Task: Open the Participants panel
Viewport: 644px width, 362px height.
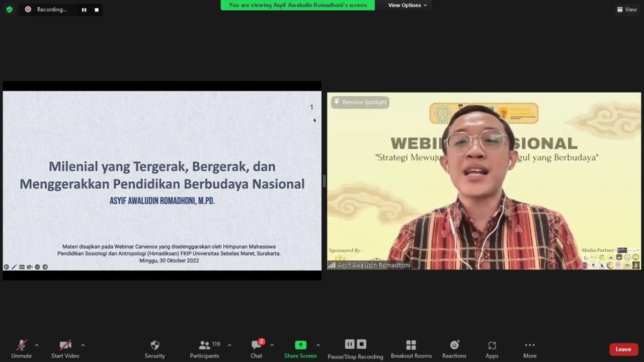Action: (x=205, y=349)
